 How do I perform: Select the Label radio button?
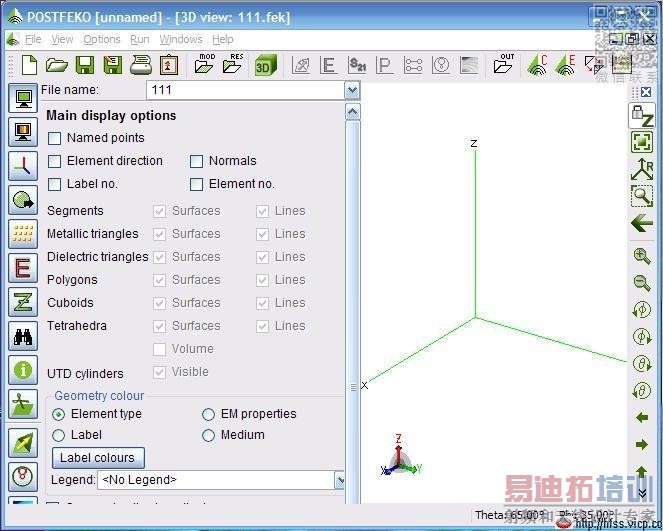coord(59,435)
